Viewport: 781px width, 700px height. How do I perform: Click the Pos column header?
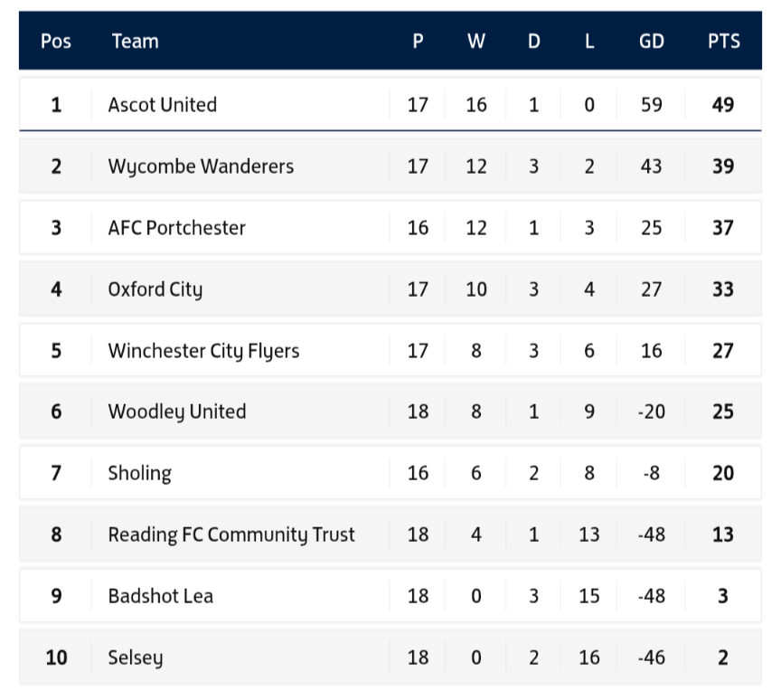point(56,41)
